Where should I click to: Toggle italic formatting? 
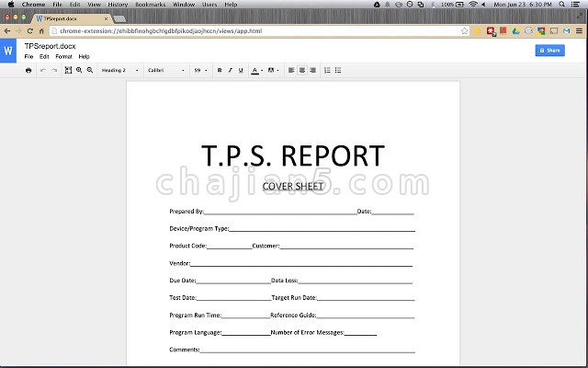coord(231,70)
